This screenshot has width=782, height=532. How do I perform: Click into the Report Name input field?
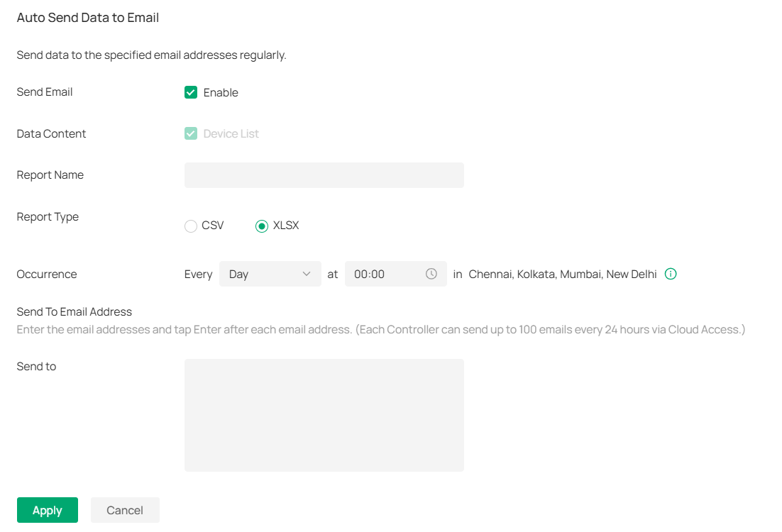pos(324,175)
